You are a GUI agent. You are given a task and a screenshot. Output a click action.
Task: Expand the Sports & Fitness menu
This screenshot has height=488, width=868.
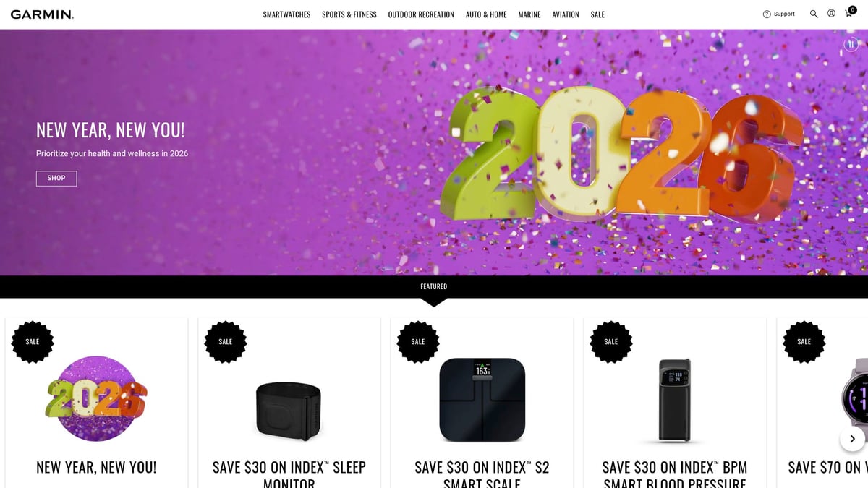[x=349, y=14]
